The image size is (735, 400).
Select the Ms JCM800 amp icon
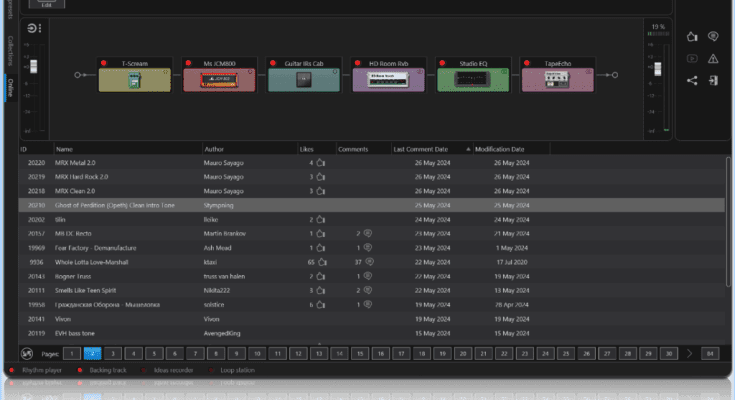[219, 80]
